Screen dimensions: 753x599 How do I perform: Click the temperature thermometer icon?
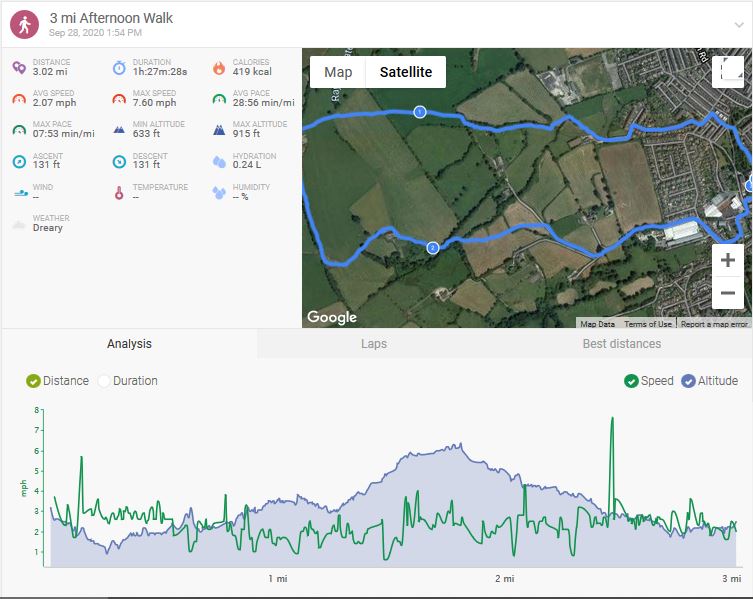119,192
